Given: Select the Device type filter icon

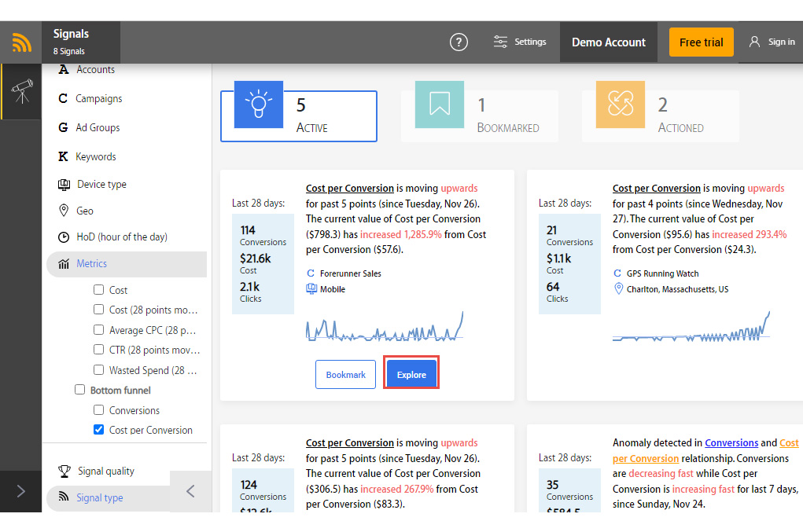Looking at the screenshot, I should coord(64,184).
